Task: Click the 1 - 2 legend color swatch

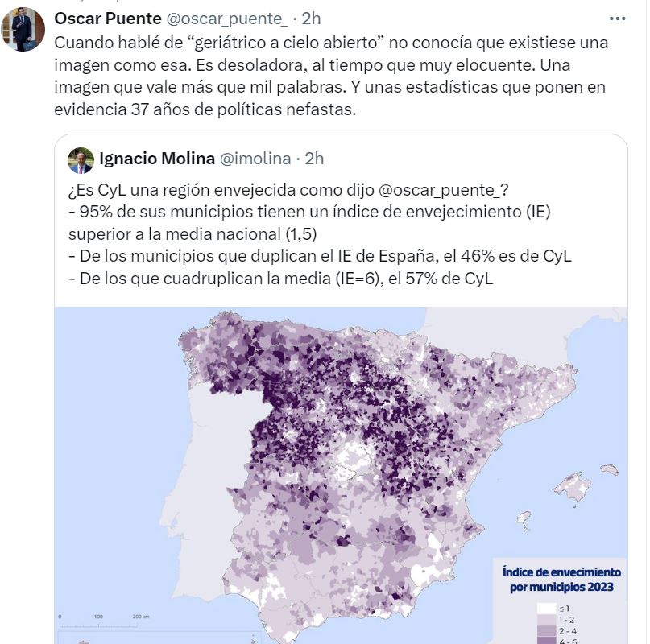Action: [547, 620]
